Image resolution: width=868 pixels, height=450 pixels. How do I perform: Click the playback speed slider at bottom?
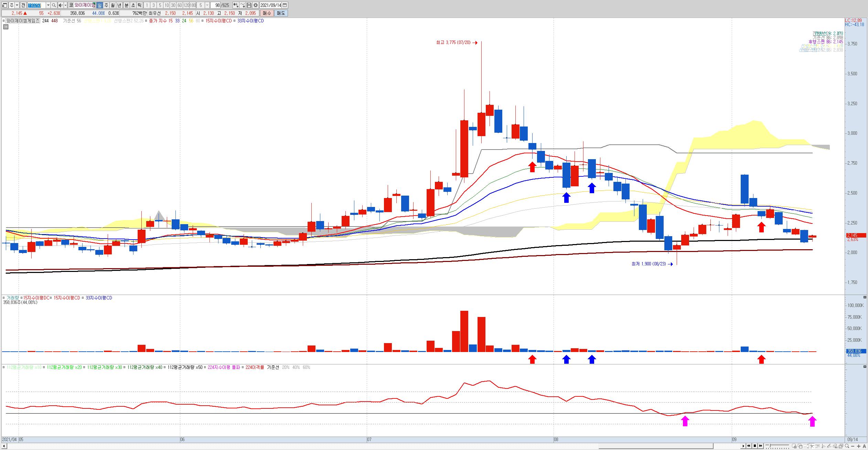(778, 446)
